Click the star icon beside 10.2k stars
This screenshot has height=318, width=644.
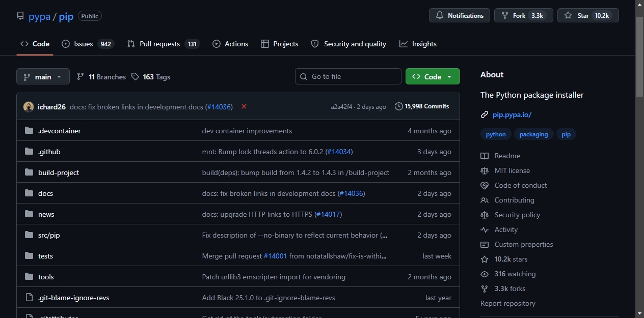pyautogui.click(x=485, y=259)
